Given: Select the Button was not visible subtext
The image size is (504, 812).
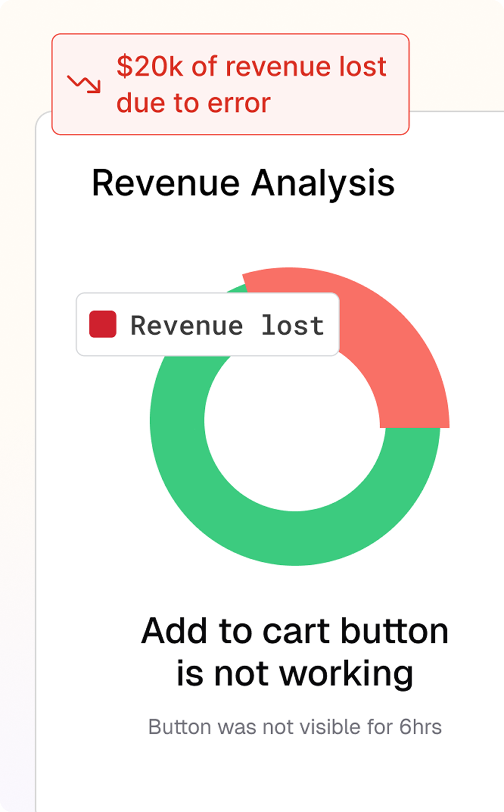Looking at the screenshot, I should [x=295, y=727].
